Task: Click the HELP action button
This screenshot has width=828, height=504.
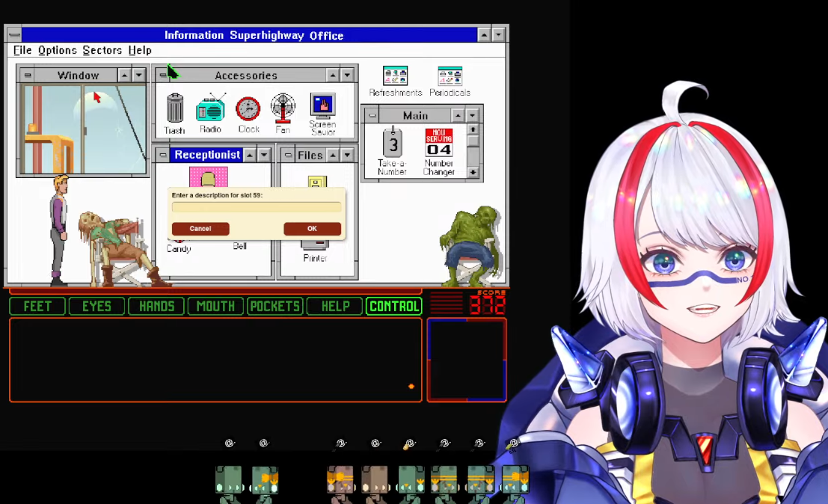Action: pyautogui.click(x=335, y=306)
